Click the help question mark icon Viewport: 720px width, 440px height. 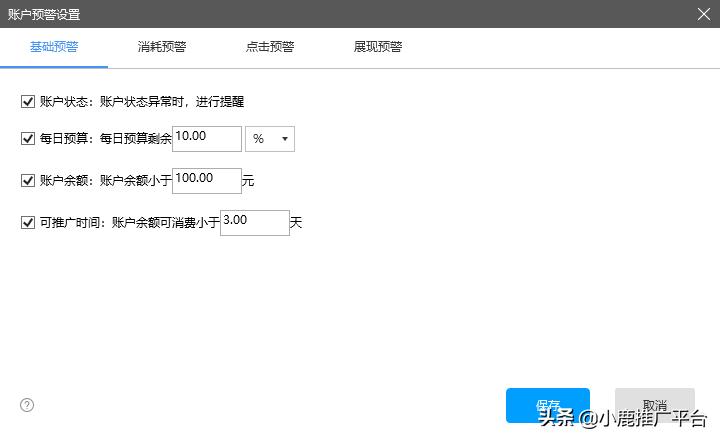(27, 405)
